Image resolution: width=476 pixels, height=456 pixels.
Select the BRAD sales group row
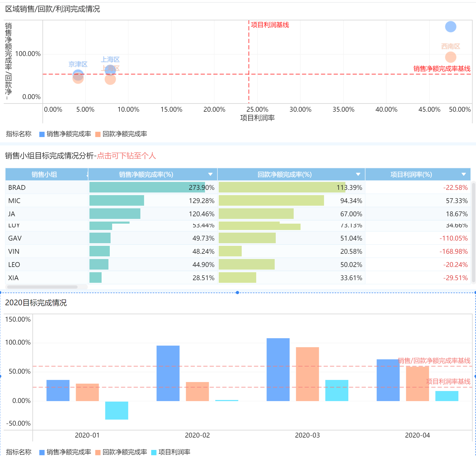[x=238, y=187]
